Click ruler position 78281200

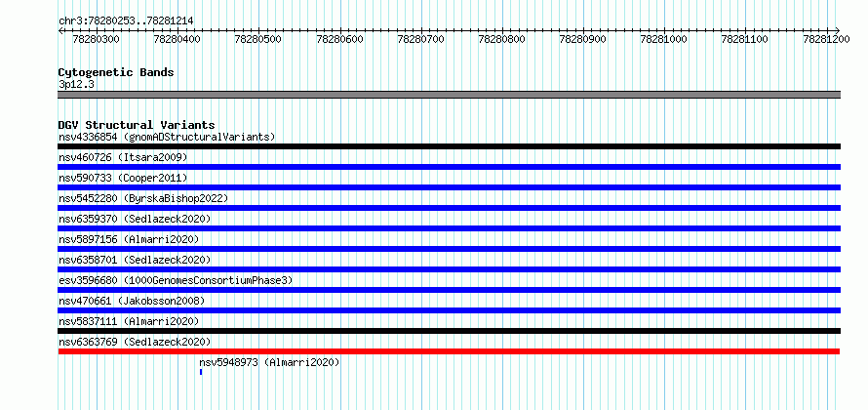coord(828,39)
